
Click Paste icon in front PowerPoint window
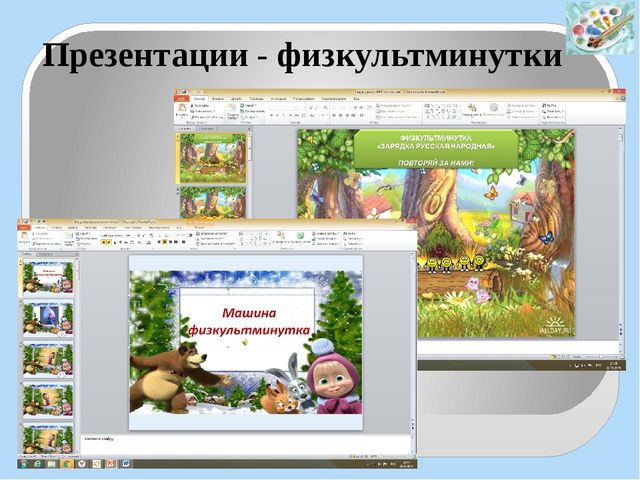(24, 238)
